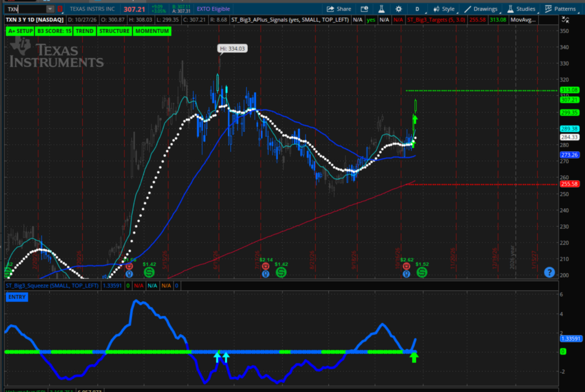The height and width of the screenshot is (392, 585).
Task: Click the TXN 3 Y 1D [NASDAQ] chart title
Action: pyautogui.click(x=35, y=20)
